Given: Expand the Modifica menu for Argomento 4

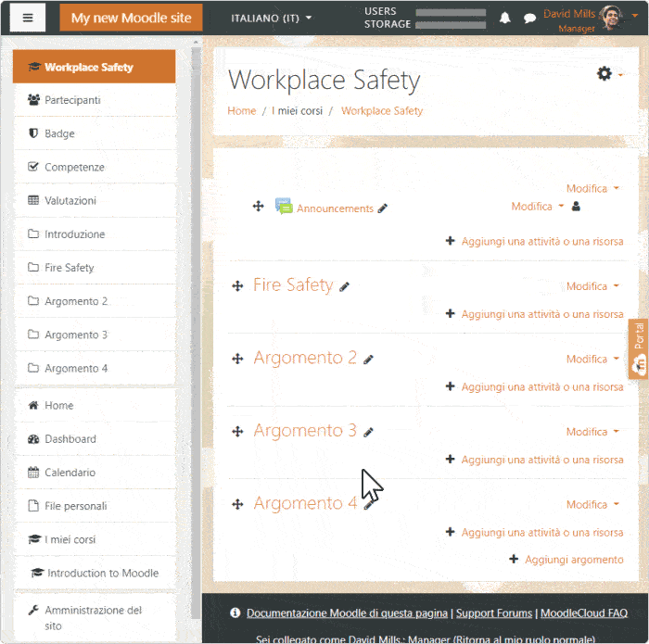Looking at the screenshot, I should [x=592, y=505].
